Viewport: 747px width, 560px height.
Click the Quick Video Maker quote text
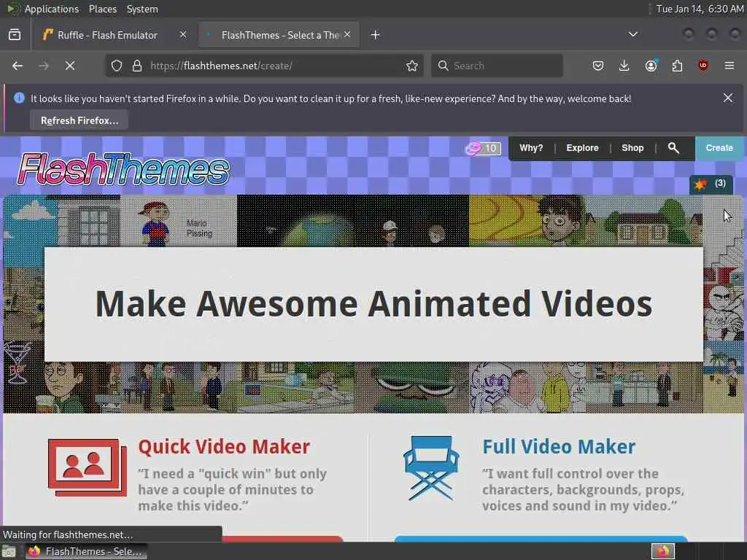pyautogui.click(x=233, y=489)
